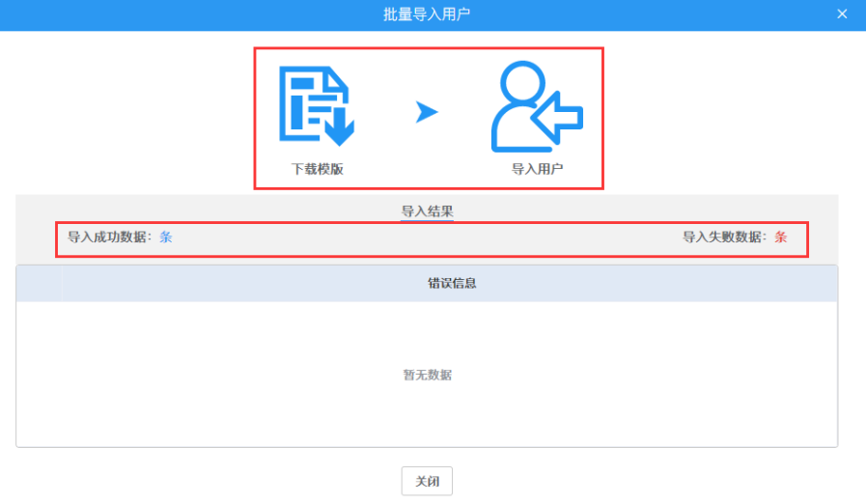Click the red 条 failure count
The height and width of the screenshot is (504, 866).
coord(780,238)
